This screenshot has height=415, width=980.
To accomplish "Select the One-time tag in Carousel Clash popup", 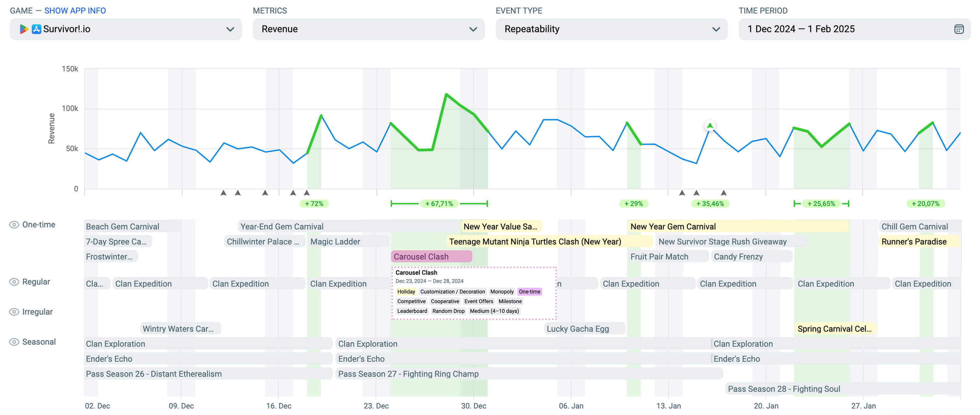I will coord(529,291).
